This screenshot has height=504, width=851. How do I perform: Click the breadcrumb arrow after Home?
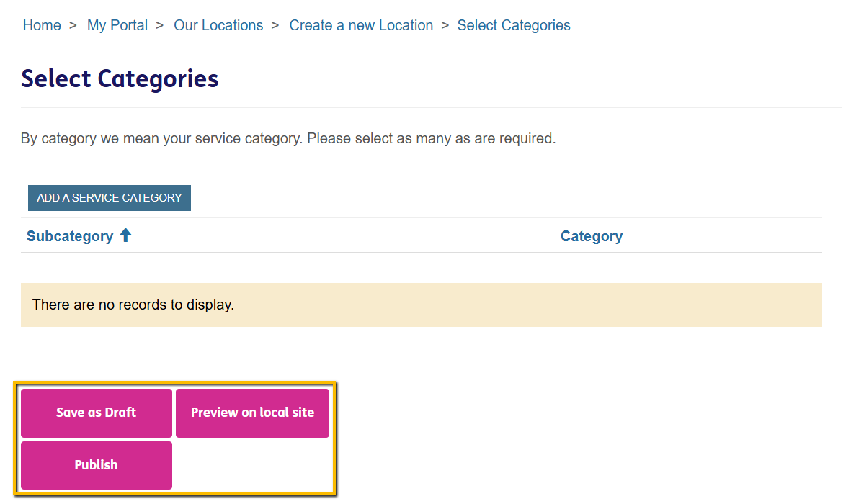coord(73,25)
